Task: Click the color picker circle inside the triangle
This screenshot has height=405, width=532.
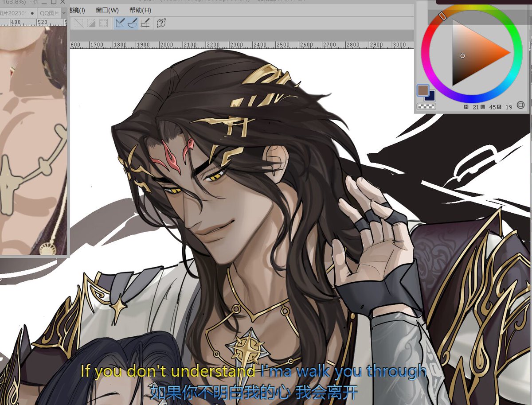Action: (x=462, y=56)
